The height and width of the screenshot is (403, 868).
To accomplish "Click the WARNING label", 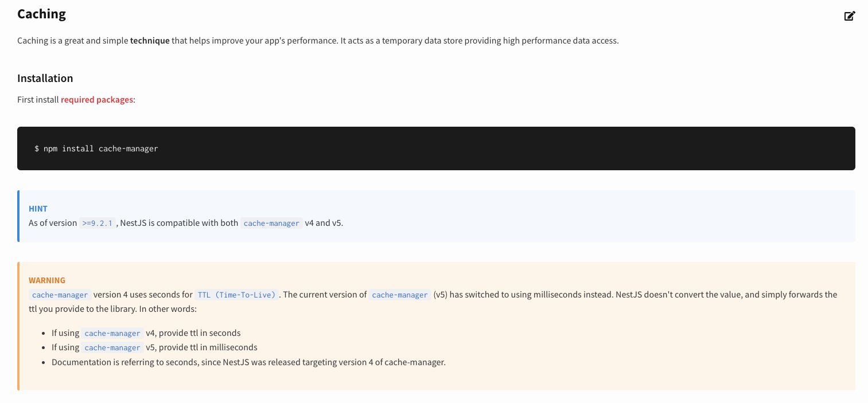I will point(47,280).
